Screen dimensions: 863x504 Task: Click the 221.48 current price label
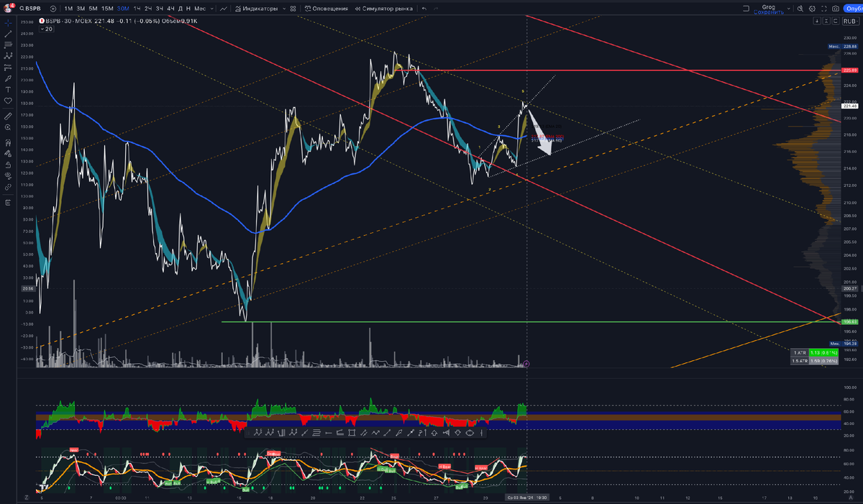click(x=850, y=106)
